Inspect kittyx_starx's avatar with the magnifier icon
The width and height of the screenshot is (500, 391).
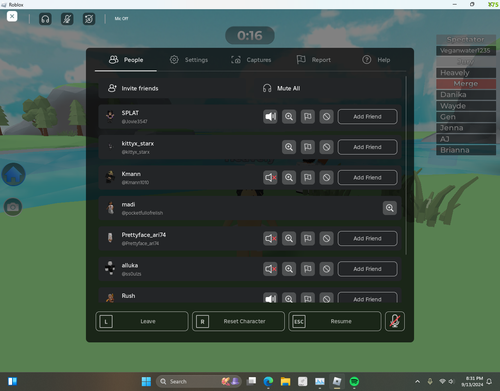click(x=289, y=147)
